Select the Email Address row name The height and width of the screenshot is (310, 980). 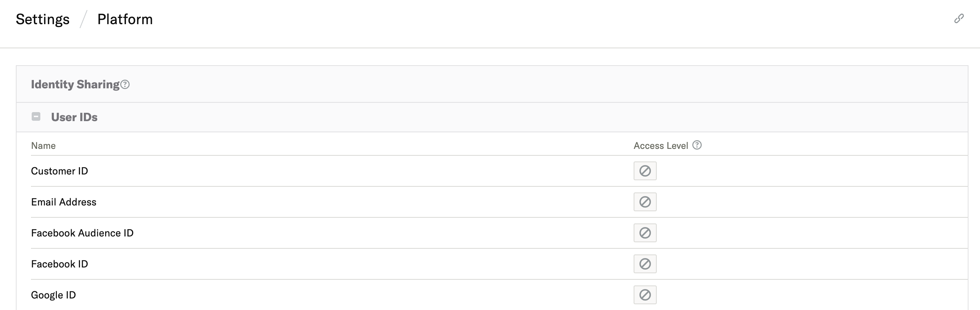click(63, 202)
